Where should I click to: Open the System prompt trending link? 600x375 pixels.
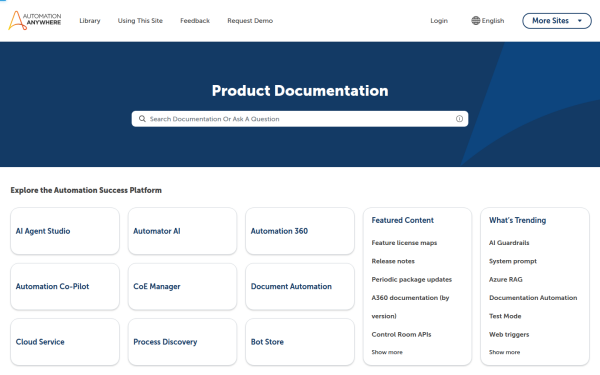coord(513,261)
